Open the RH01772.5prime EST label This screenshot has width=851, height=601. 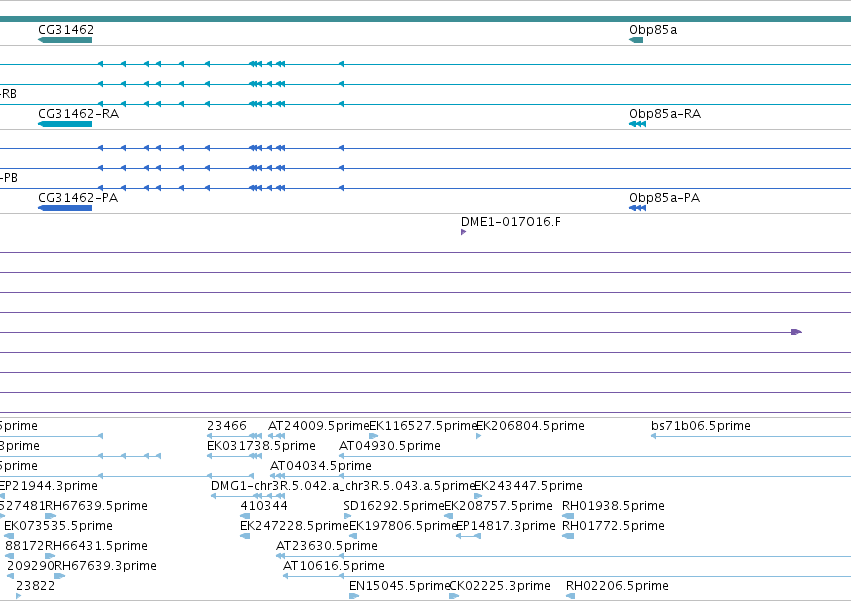click(613, 526)
